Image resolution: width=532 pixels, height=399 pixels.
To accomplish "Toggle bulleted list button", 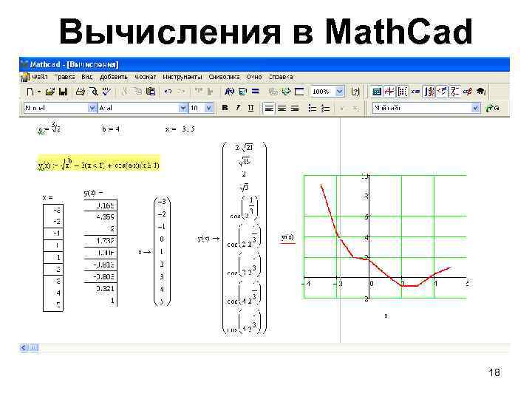I will (312, 108).
